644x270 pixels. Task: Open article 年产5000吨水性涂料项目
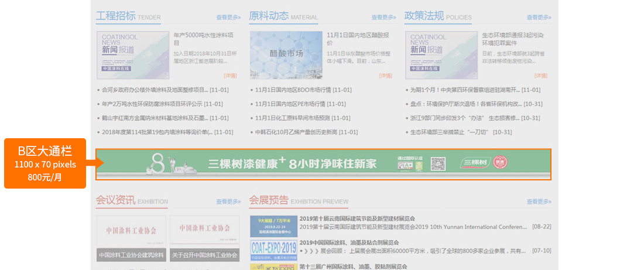pos(204,39)
